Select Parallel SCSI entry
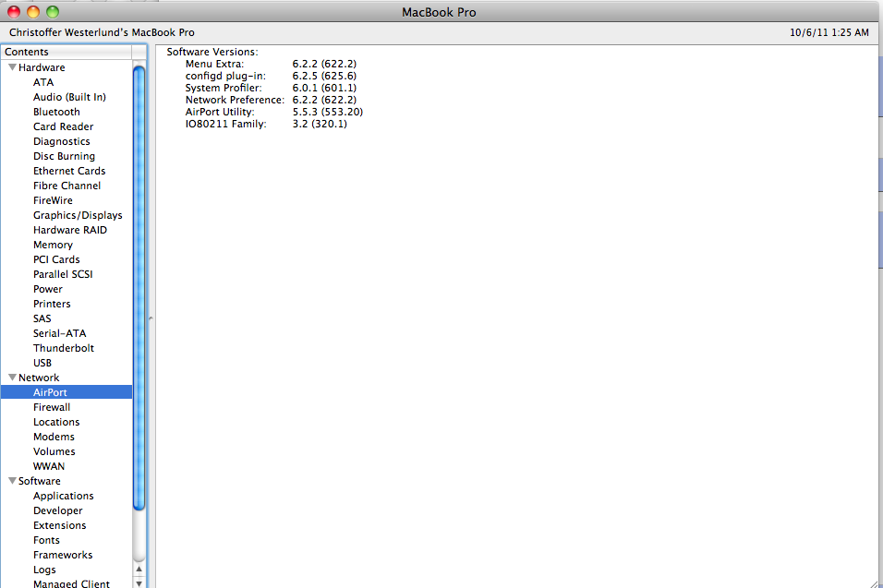The width and height of the screenshot is (883, 588). click(x=63, y=274)
